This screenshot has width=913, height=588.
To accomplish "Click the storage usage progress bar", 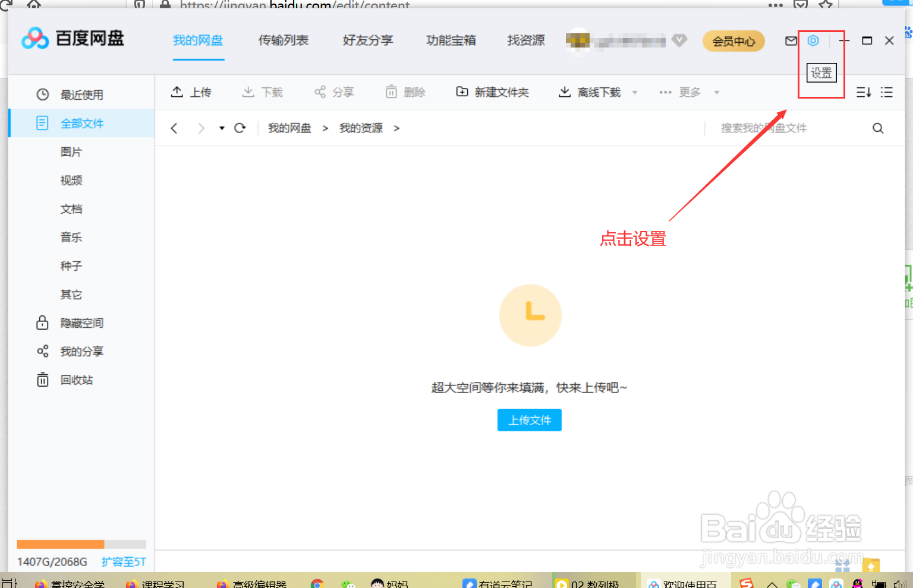I will (81, 544).
